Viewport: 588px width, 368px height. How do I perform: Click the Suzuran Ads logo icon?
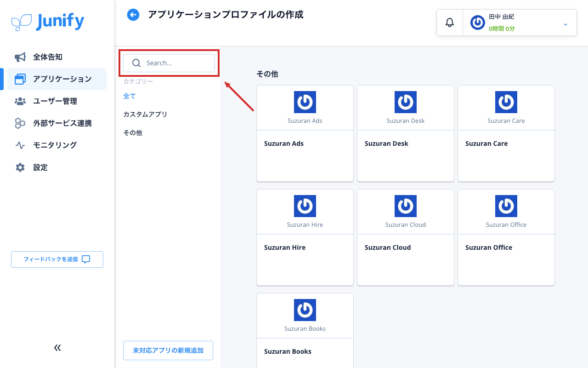(x=305, y=102)
